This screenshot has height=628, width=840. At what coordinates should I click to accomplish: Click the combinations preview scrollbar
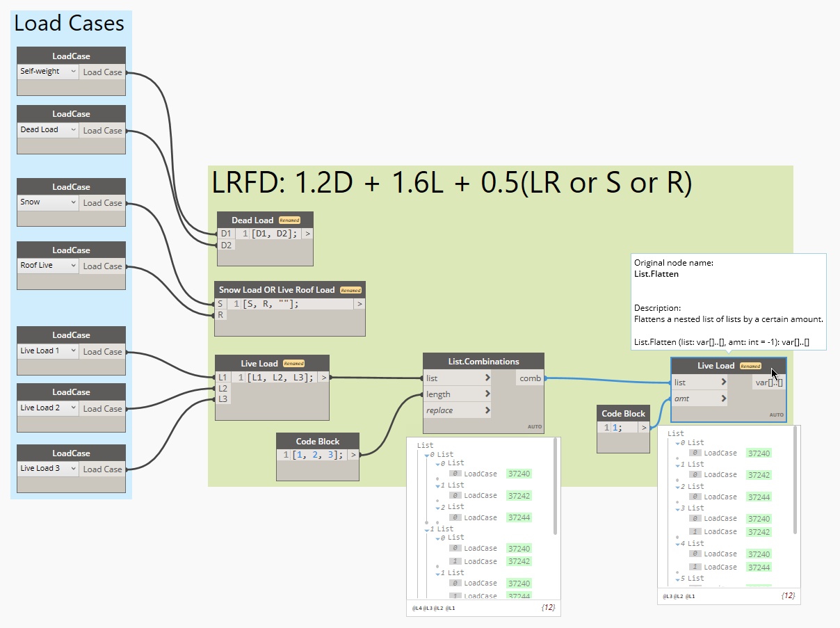[x=555, y=486]
